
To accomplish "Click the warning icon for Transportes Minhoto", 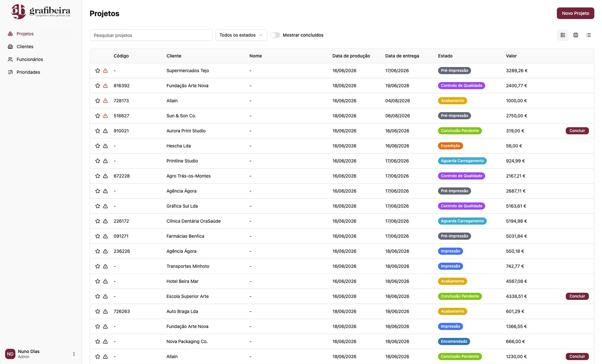I will (105, 266).
